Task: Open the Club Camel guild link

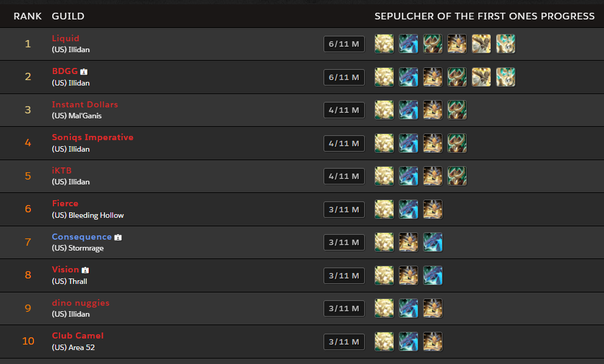Action: tap(78, 335)
